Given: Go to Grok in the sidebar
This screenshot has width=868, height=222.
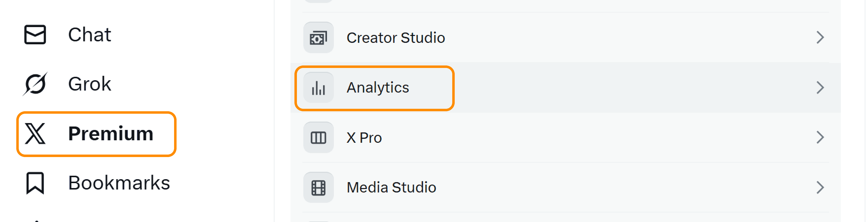Looking at the screenshot, I should [x=89, y=84].
